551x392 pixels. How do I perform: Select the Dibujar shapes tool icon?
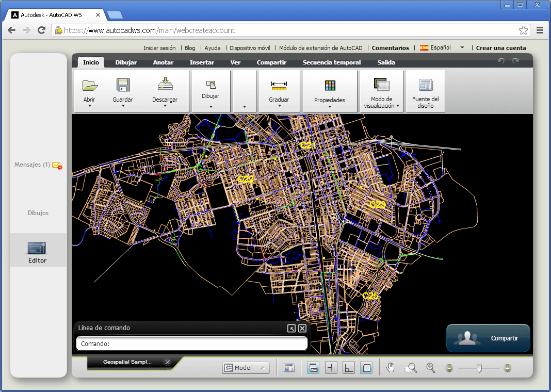click(x=211, y=85)
